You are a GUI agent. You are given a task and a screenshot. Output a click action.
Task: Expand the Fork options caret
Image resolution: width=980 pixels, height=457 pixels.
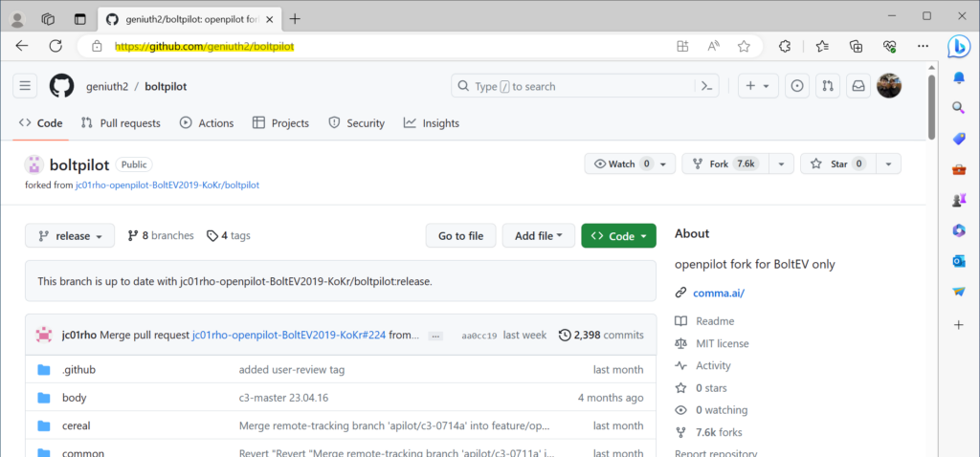[781, 164]
